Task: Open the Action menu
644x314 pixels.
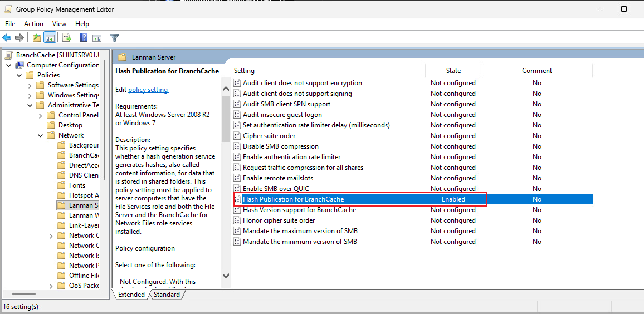Action: [x=33, y=24]
